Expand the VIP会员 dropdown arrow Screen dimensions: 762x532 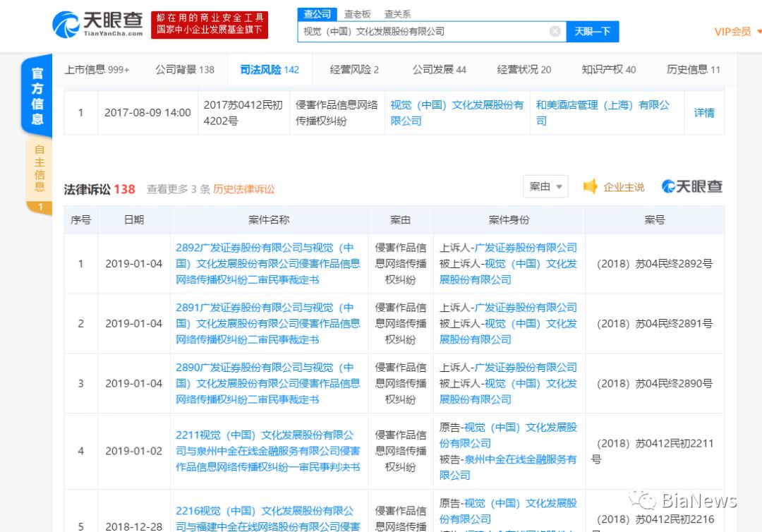coord(757,31)
